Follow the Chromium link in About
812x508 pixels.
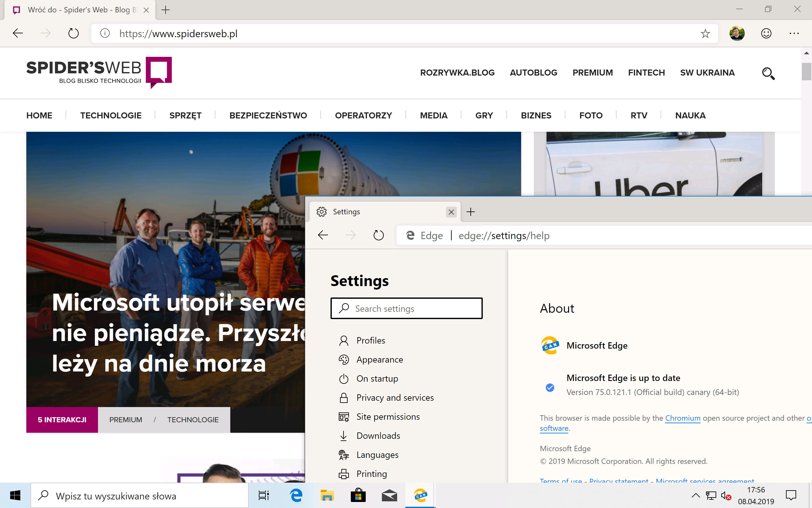pos(683,418)
